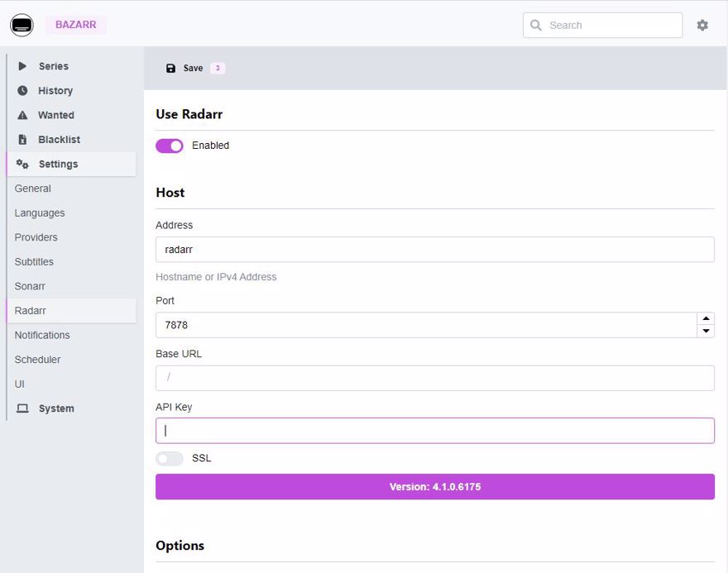Go to Providers settings
Screen dimensions: 728x573
coord(36,237)
